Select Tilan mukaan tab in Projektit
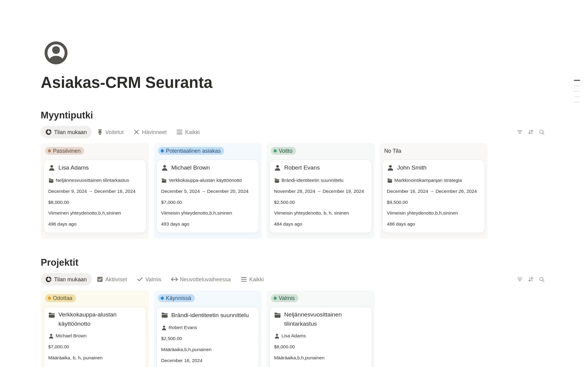Screen dimensions: 588x367 click(x=66, y=279)
